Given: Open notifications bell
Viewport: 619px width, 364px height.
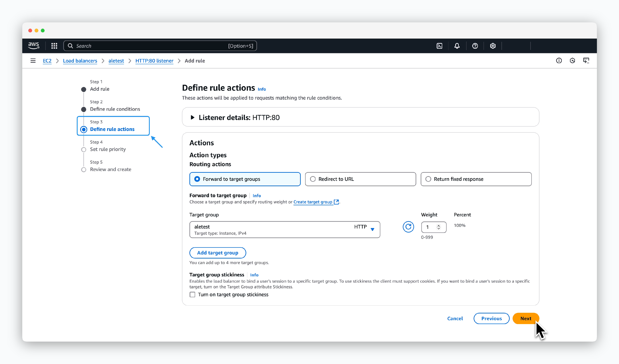Looking at the screenshot, I should click(x=457, y=46).
